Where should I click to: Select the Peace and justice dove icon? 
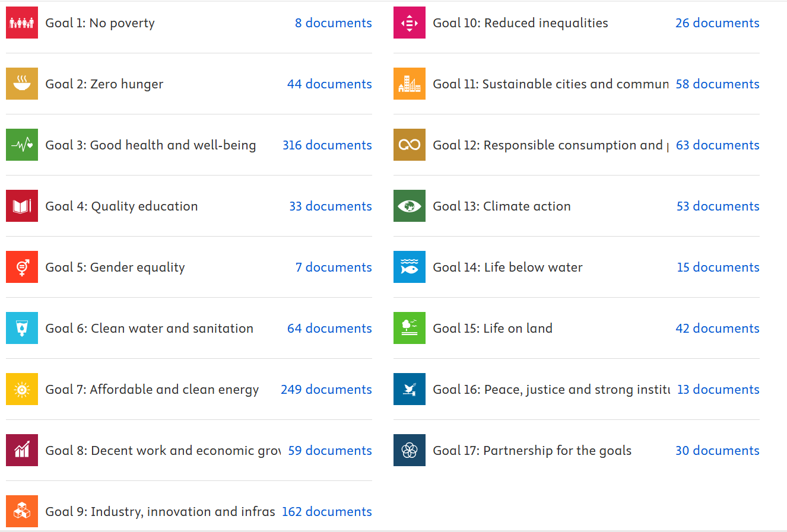[x=410, y=389]
